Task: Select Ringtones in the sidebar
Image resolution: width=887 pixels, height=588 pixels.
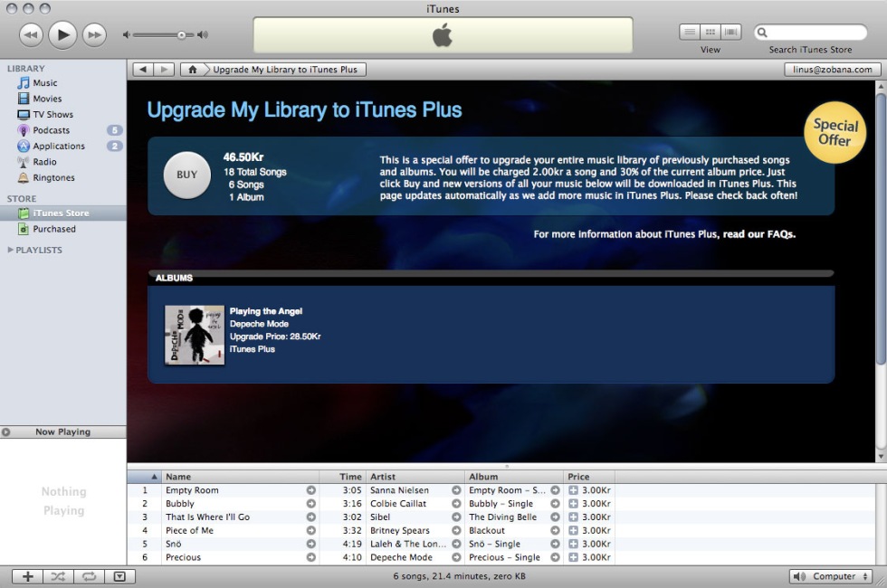Action: [53, 178]
